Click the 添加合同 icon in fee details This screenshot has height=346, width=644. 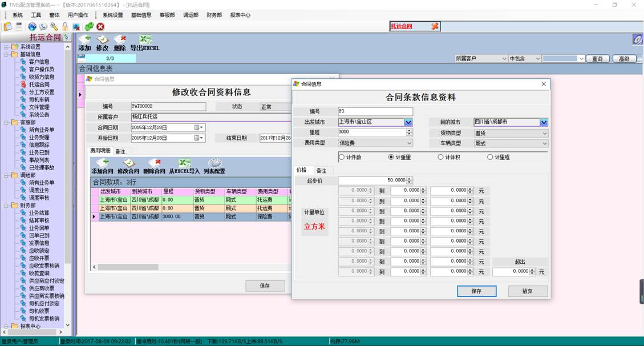click(x=102, y=164)
